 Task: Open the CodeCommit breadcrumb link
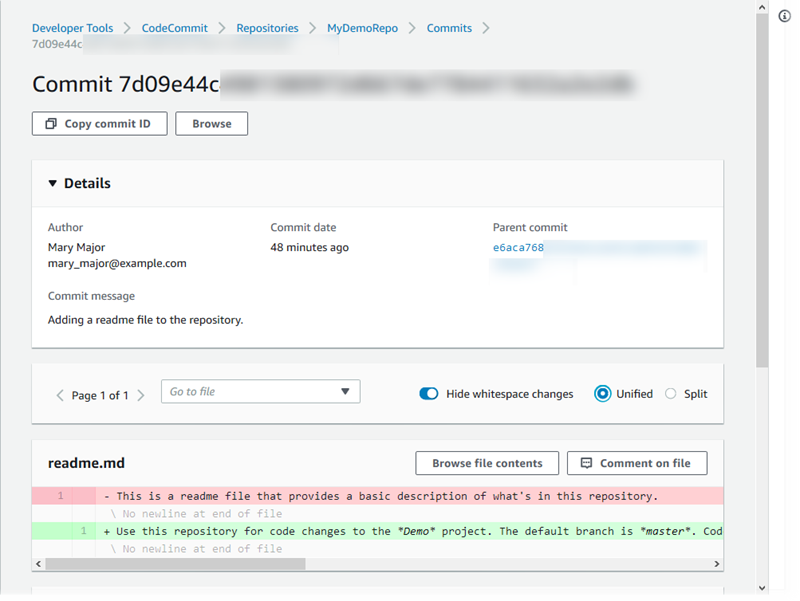coord(174,28)
